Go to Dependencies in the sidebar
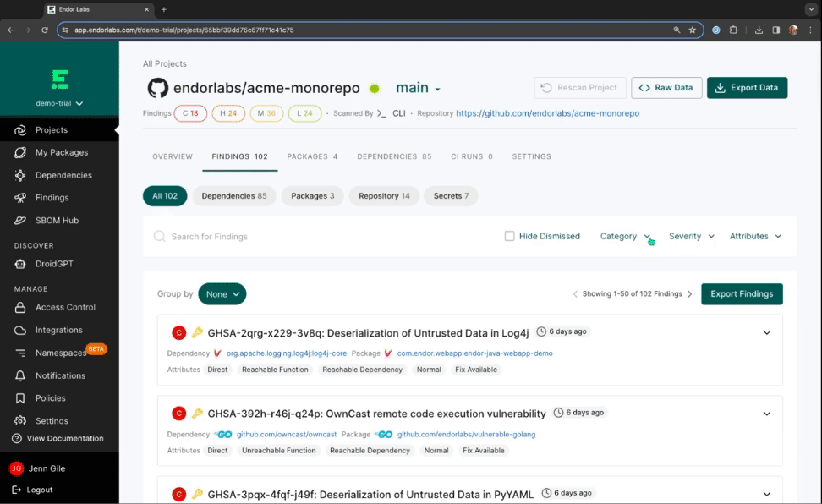822x504 pixels. 63,175
